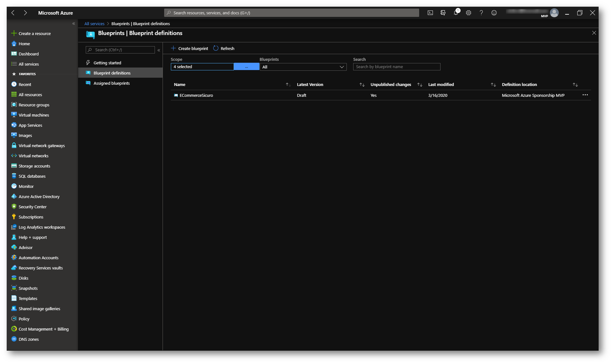Click the top portal search bar

pyautogui.click(x=292, y=13)
